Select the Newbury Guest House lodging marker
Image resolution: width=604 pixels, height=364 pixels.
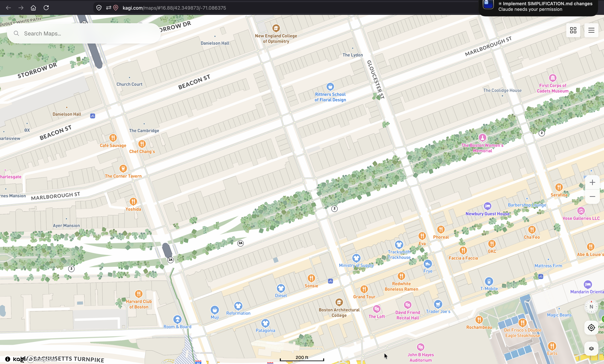(487, 206)
